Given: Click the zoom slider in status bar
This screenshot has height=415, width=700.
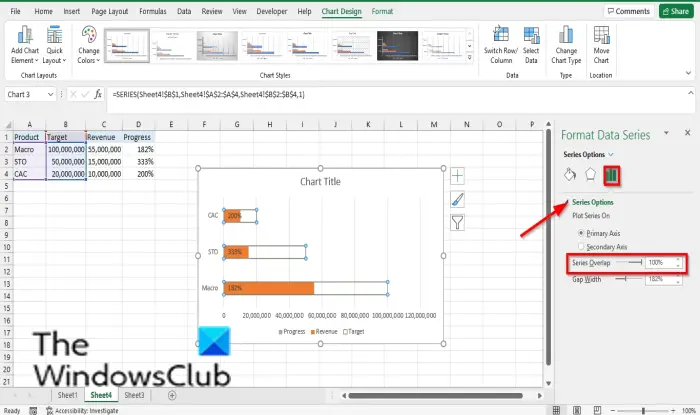Looking at the screenshot, I should pyautogui.click(x=643, y=411).
